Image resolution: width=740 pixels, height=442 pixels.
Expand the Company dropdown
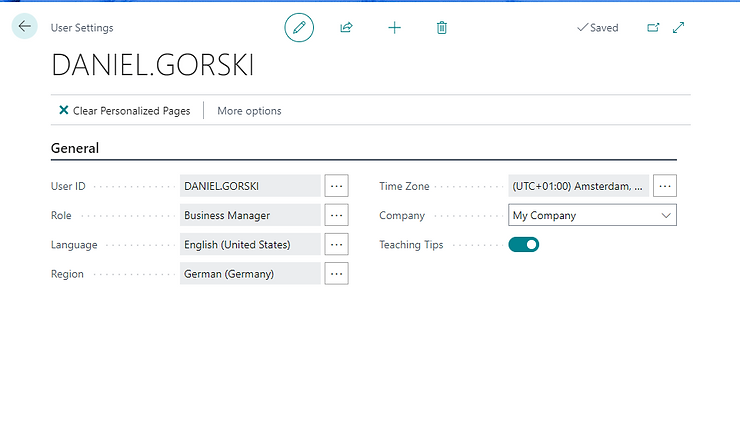[666, 215]
